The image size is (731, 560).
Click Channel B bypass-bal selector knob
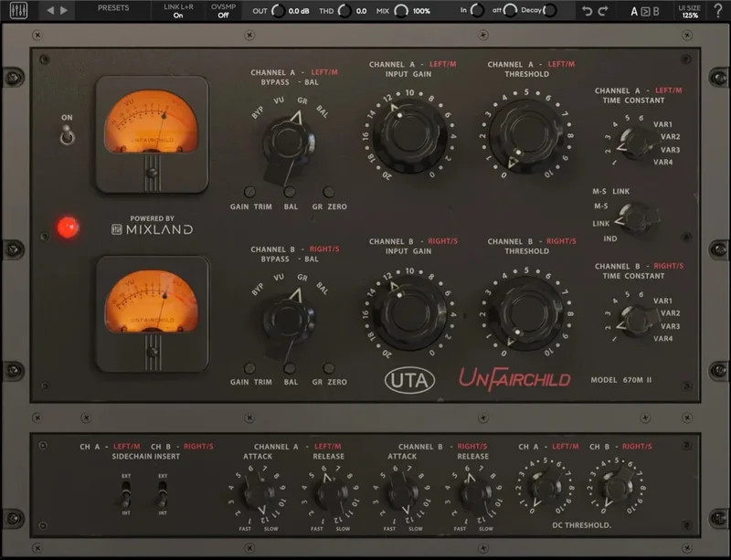click(288, 320)
